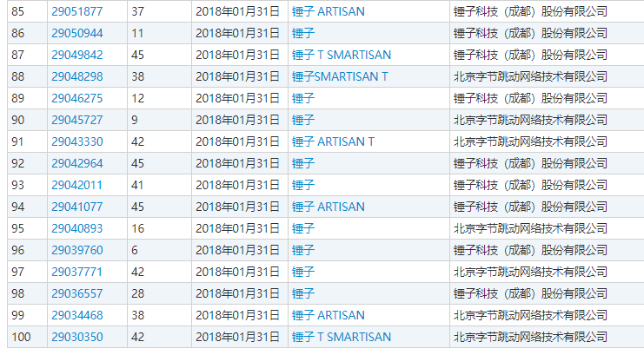The height and width of the screenshot is (355, 644).
Task: Select class number 9 in row 90
Action: click(x=135, y=121)
